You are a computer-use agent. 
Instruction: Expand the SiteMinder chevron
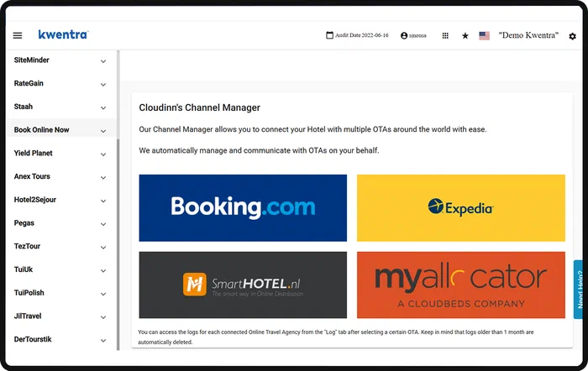pyautogui.click(x=103, y=61)
